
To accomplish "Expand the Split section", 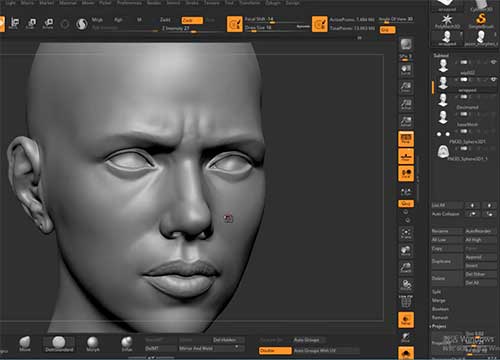I will pos(436,292).
